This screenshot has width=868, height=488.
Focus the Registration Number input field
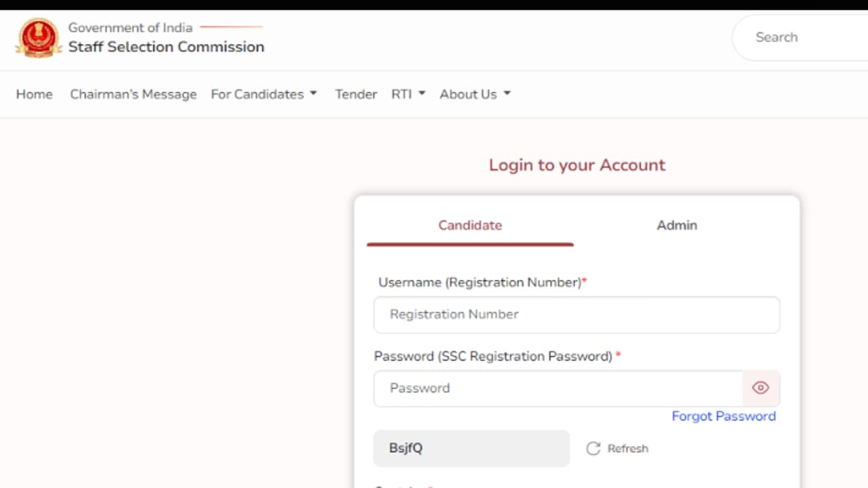pos(576,314)
